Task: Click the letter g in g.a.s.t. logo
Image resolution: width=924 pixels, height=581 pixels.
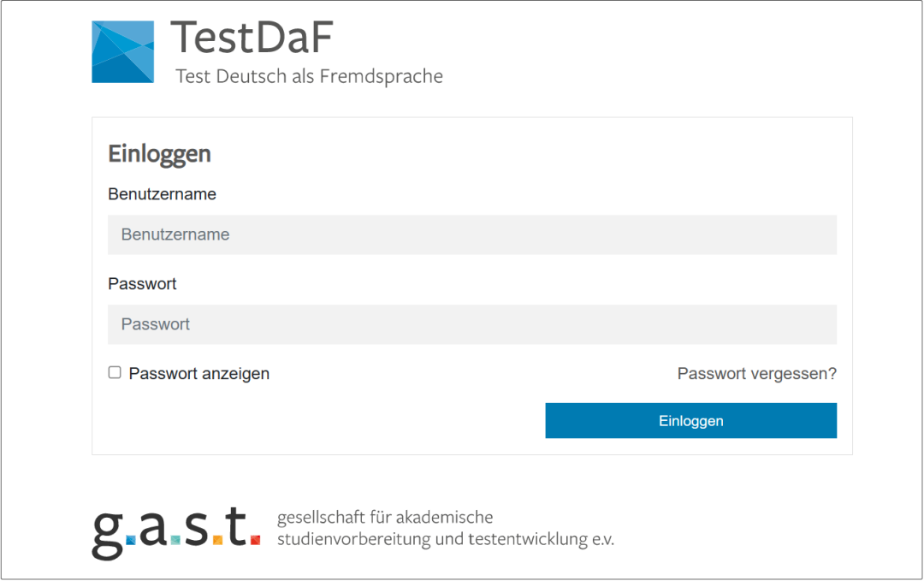Action: click(x=108, y=536)
